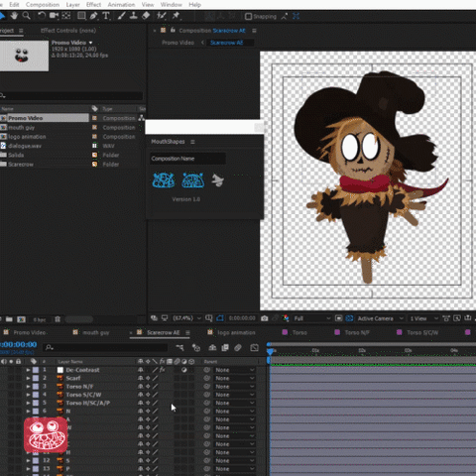Open the Composition menu
The width and height of the screenshot is (476, 476).
click(43, 5)
